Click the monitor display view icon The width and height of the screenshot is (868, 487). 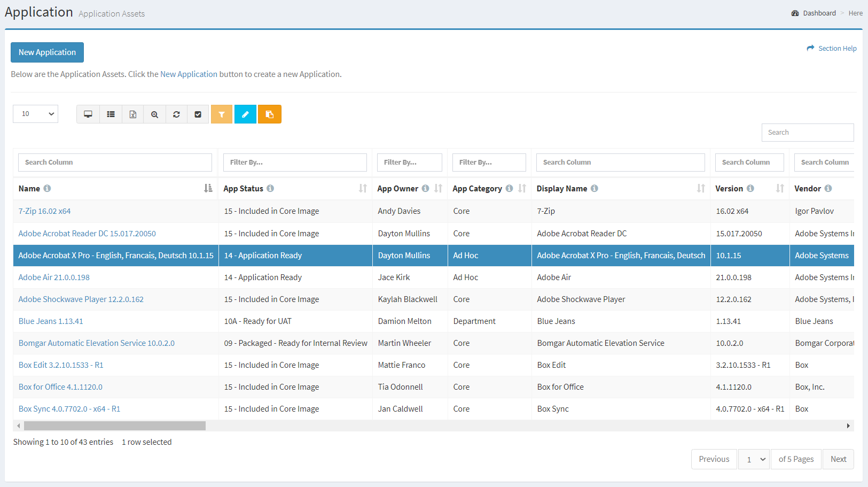88,114
